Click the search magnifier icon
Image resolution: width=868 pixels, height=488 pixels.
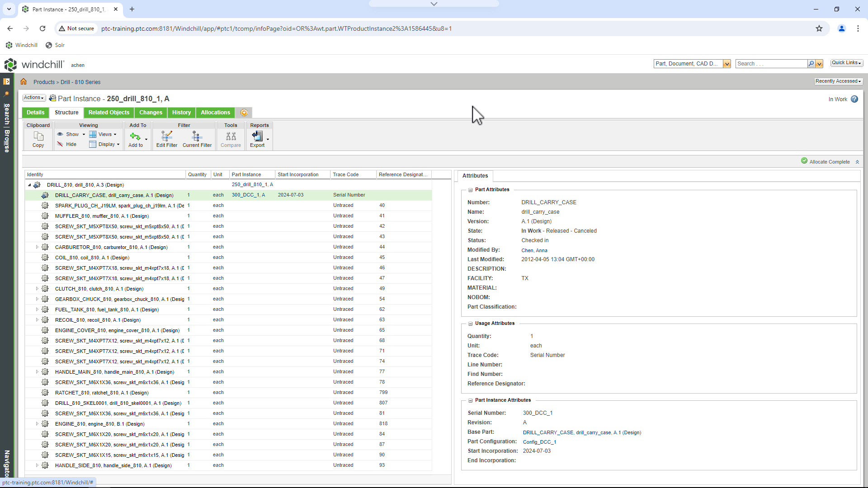point(811,64)
